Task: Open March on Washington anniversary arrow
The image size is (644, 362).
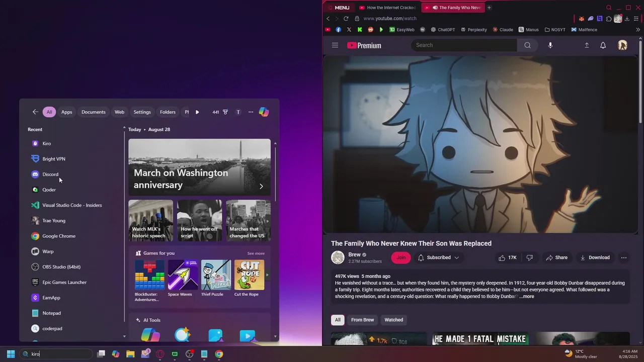Action: (x=261, y=186)
